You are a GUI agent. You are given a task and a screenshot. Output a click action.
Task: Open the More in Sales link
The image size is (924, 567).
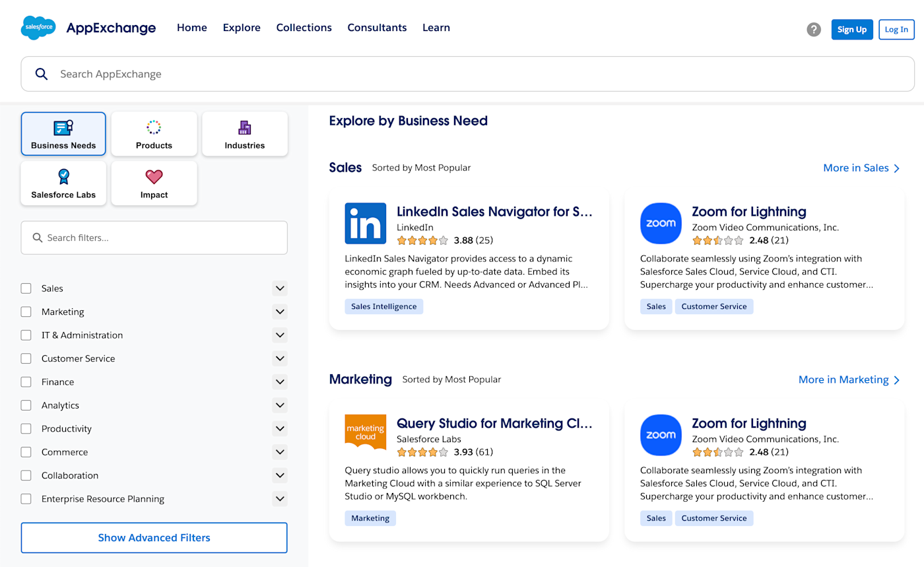(x=862, y=168)
